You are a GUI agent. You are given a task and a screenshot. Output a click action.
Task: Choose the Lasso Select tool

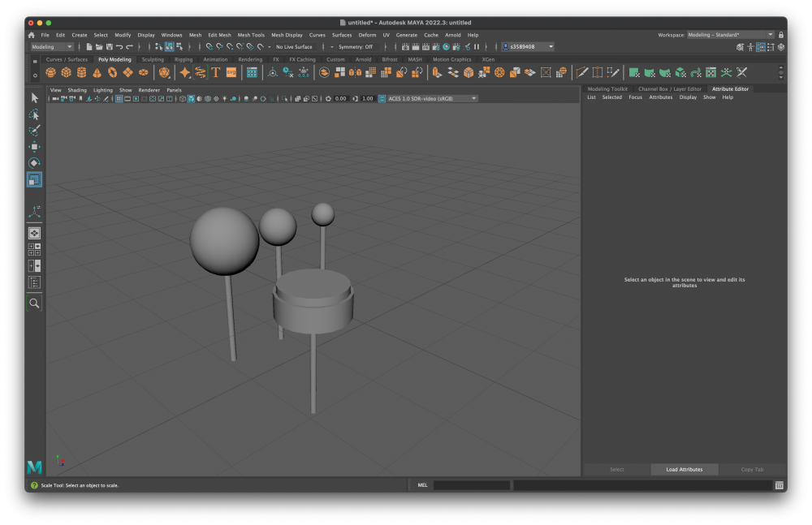point(34,114)
